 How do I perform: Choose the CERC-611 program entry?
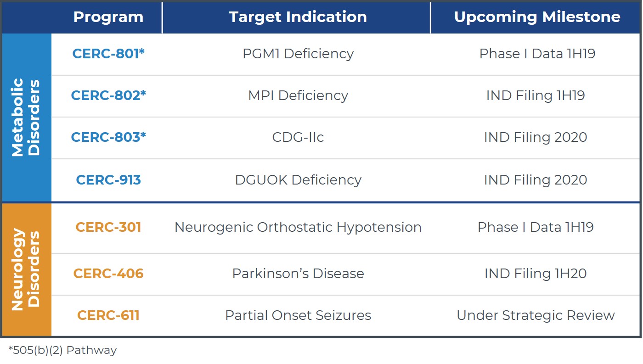coord(108,315)
